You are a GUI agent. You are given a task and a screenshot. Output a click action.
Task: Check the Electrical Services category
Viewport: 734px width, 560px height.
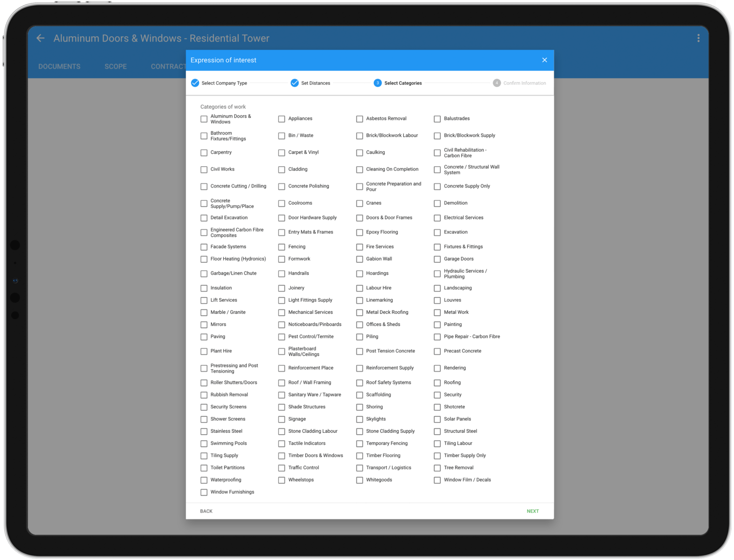click(437, 218)
